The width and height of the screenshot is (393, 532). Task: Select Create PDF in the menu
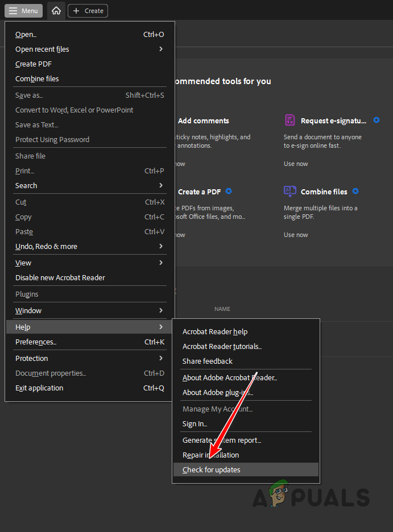click(90, 64)
